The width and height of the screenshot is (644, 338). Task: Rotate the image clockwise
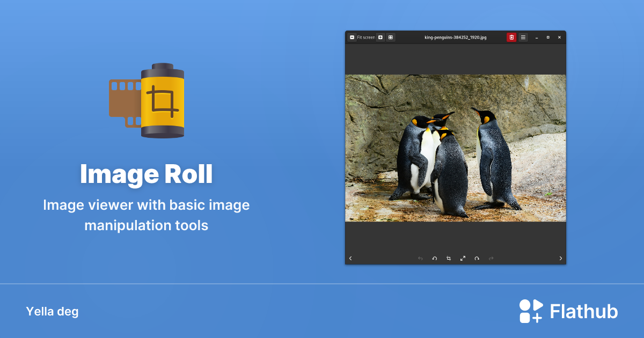477,258
